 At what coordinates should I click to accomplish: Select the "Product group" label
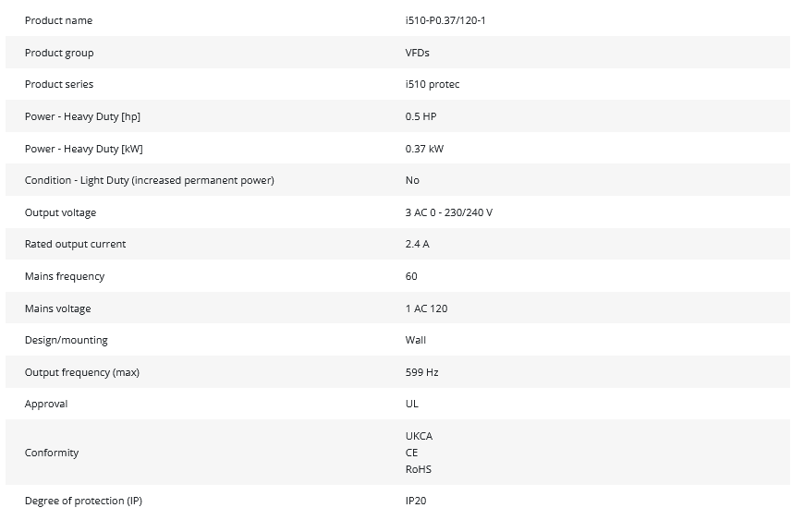click(x=59, y=53)
